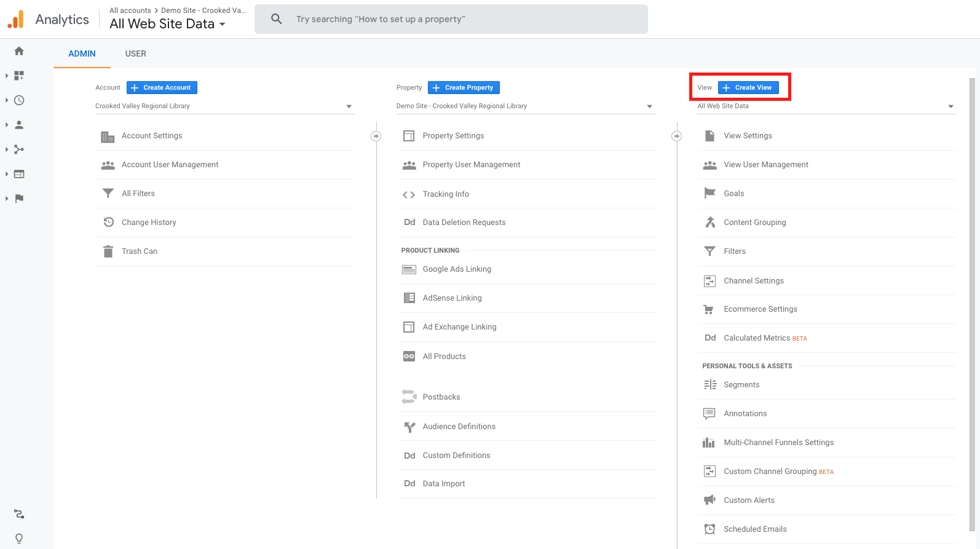Open Discover lightbulb icon
The image size is (980, 549).
(19, 539)
